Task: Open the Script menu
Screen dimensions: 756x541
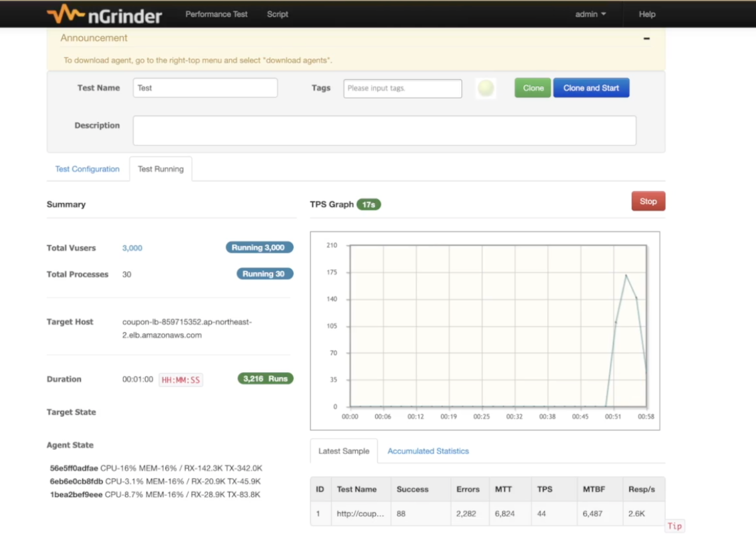Action: tap(277, 14)
